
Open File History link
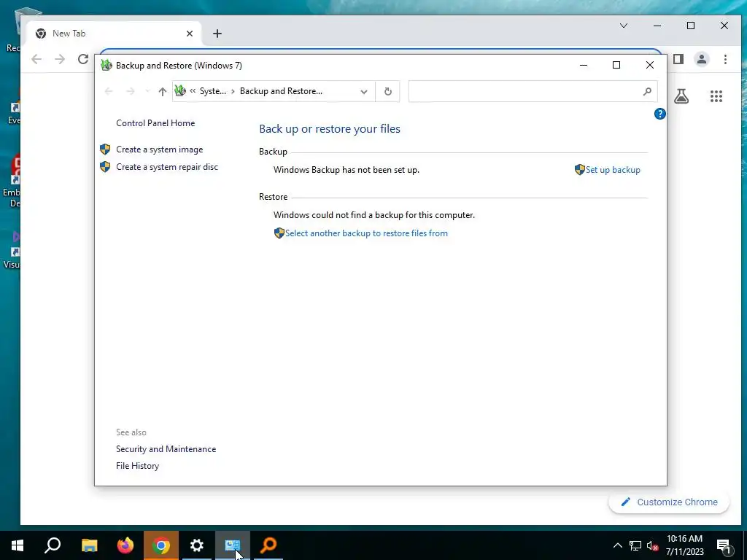point(137,466)
